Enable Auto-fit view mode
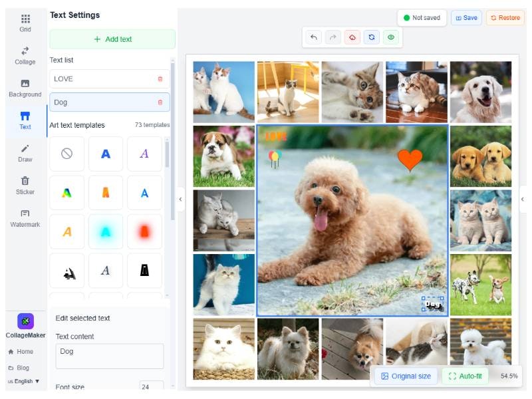The width and height of the screenshot is (532, 399). 465,376
